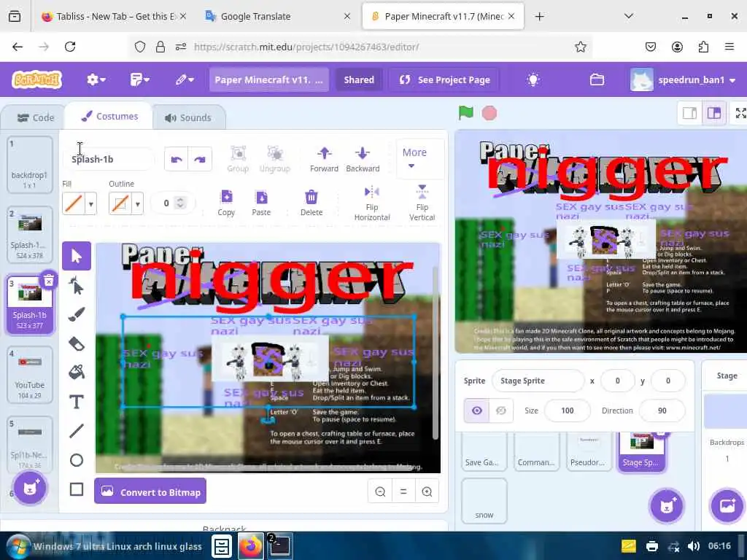Click the Ungroup objects icon
Screen dimensions: 747x560
click(274, 159)
